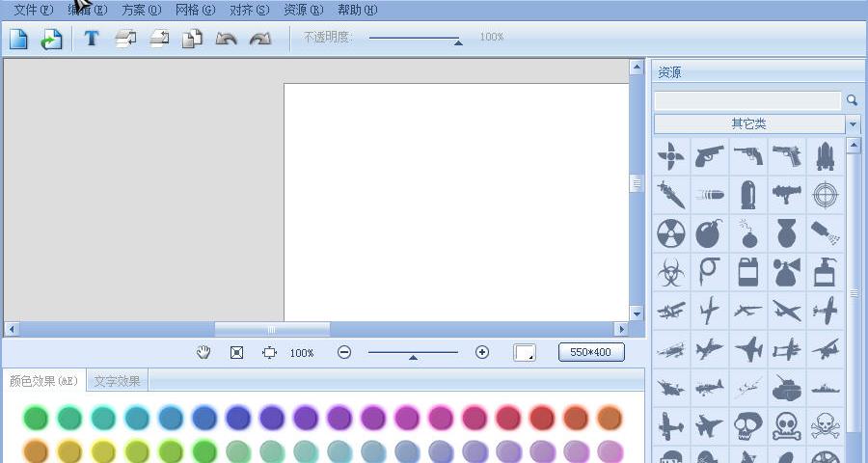Image resolution: width=868 pixels, height=463 pixels.
Task: Open the 帮助(H) menu
Action: (x=357, y=11)
